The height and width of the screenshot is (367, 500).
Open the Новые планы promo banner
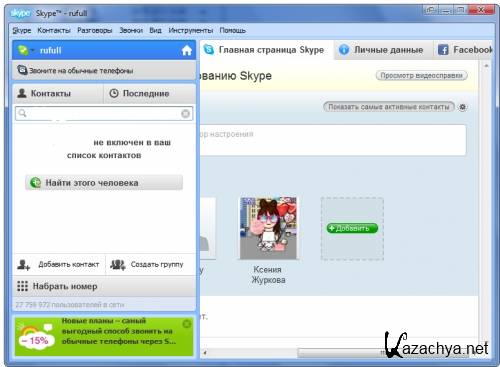(x=104, y=336)
